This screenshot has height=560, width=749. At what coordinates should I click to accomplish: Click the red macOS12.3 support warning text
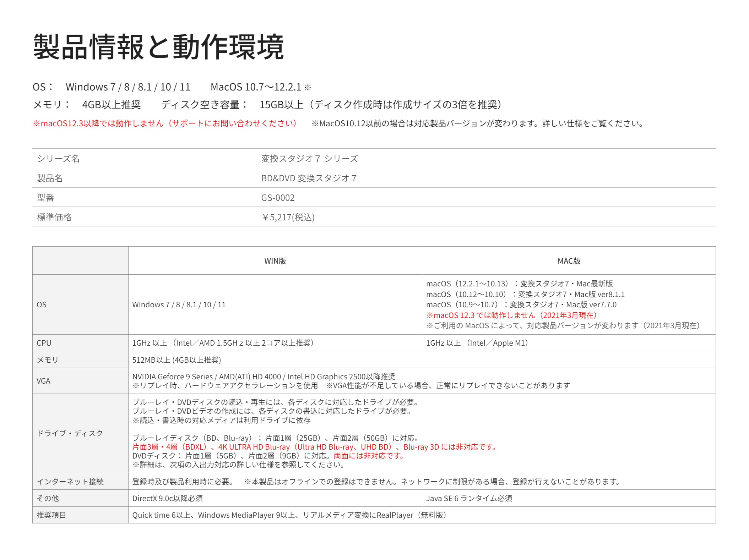(165, 123)
